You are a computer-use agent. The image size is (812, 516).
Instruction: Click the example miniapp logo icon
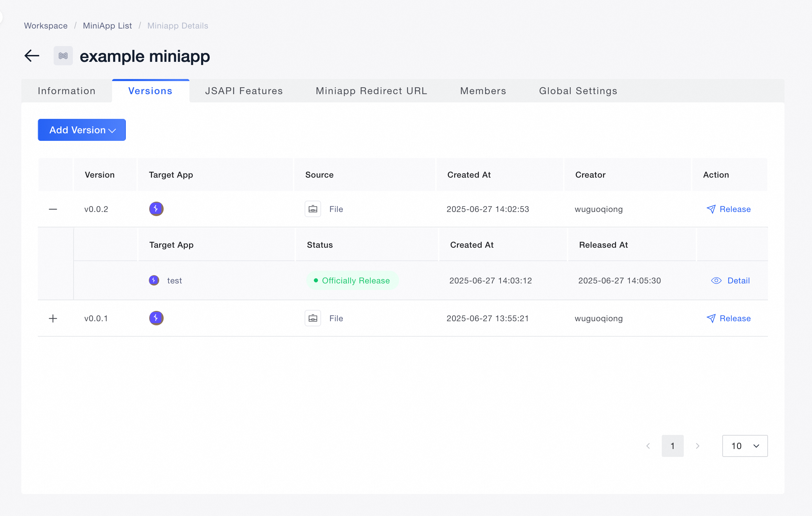63,56
